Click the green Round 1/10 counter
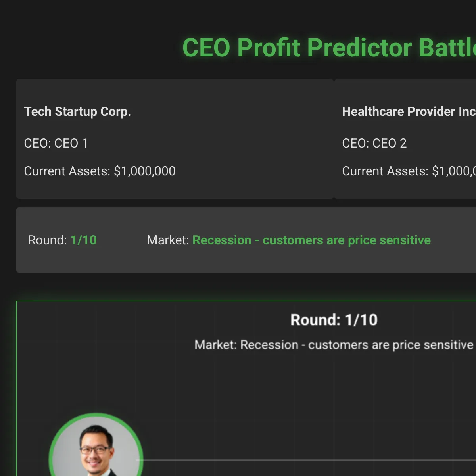Viewport: 476px width, 476px height. tap(83, 240)
